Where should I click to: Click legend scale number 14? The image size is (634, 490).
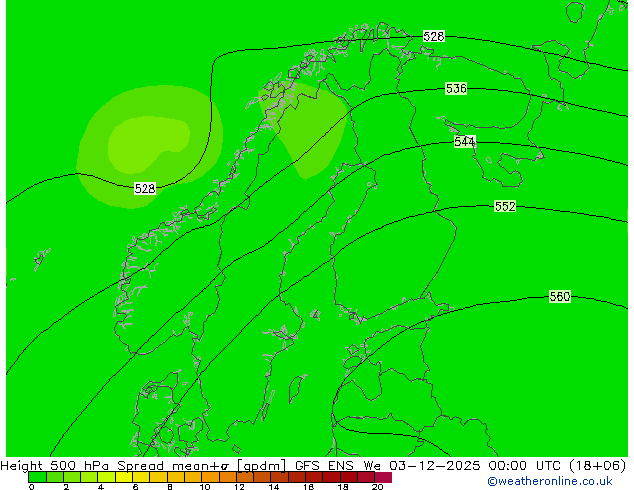point(274,487)
